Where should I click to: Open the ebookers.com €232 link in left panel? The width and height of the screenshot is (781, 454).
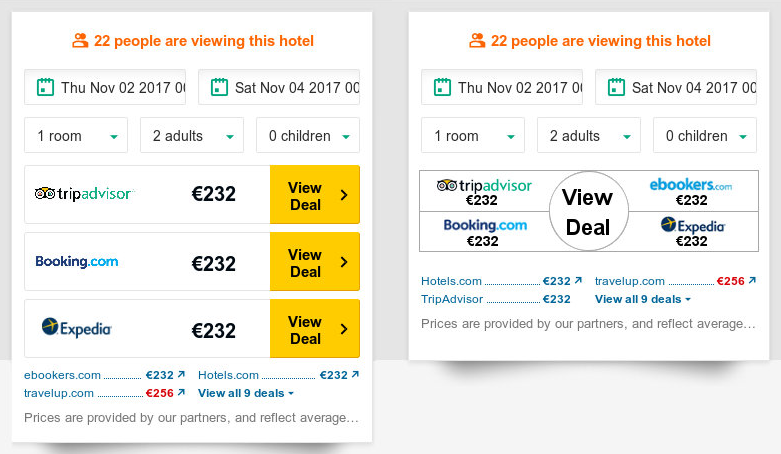click(x=105, y=375)
